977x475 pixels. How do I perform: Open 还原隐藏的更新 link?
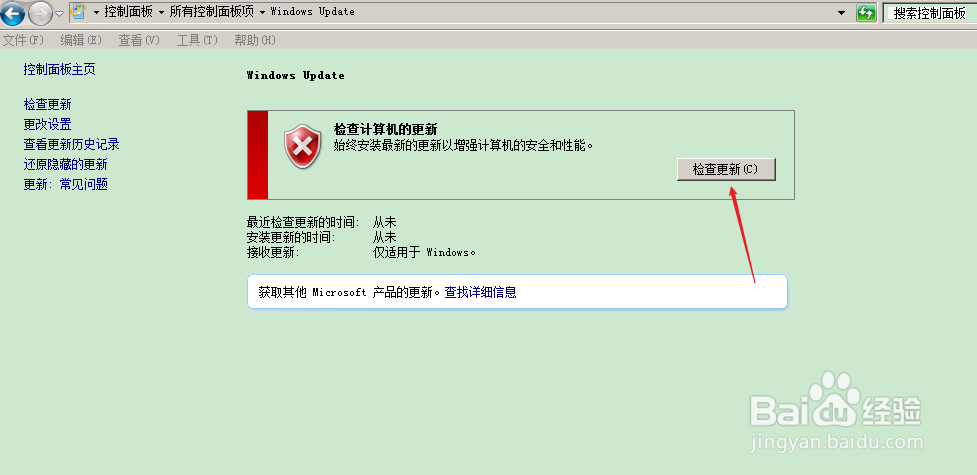pyautogui.click(x=65, y=164)
